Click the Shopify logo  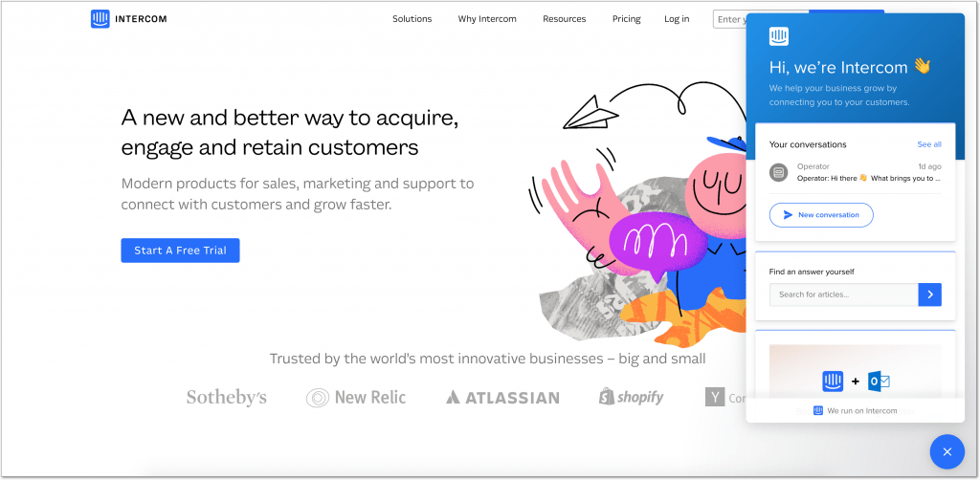point(631,397)
